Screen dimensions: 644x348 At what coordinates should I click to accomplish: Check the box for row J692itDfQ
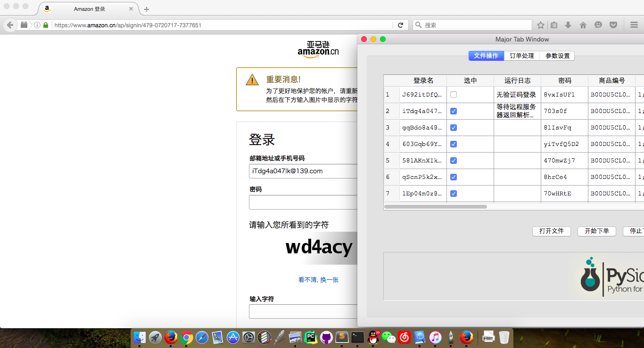tap(454, 95)
